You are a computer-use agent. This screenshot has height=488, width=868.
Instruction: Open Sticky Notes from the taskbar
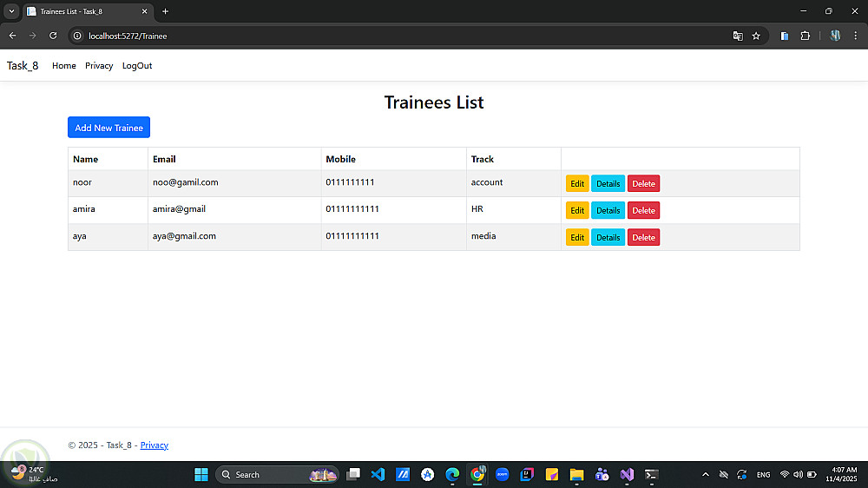(552, 474)
